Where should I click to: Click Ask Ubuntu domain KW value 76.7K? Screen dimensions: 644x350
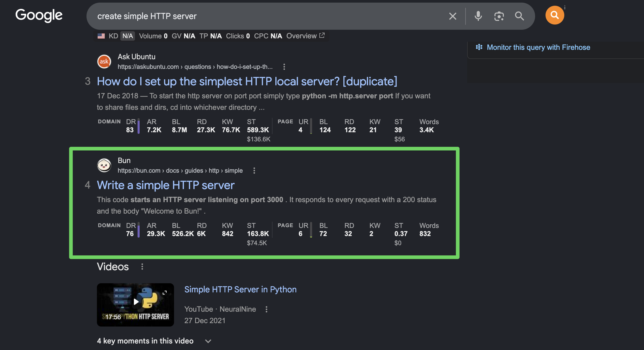click(x=231, y=130)
